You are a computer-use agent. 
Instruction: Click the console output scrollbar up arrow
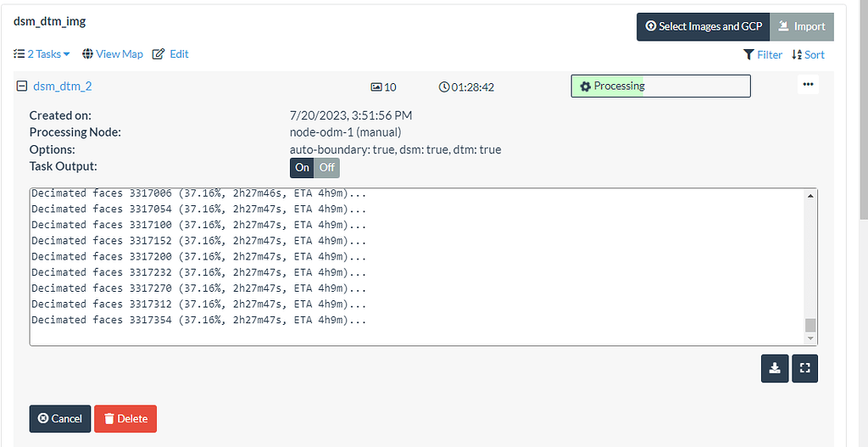pos(810,196)
